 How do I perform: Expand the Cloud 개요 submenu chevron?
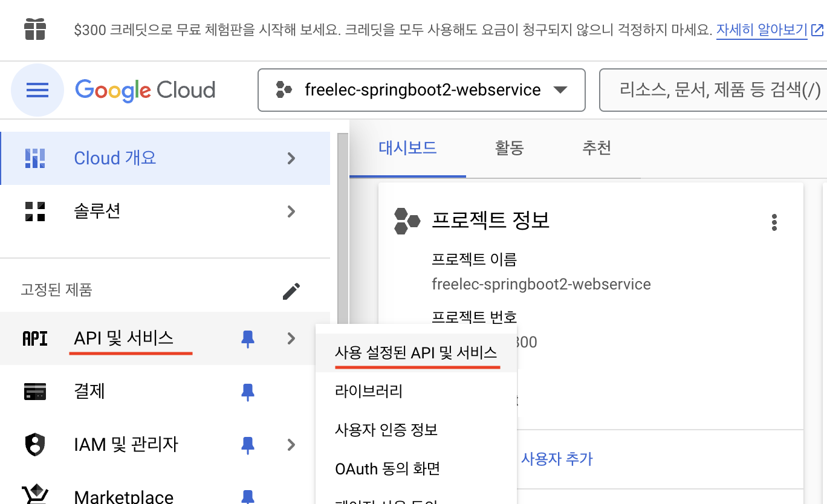291,158
